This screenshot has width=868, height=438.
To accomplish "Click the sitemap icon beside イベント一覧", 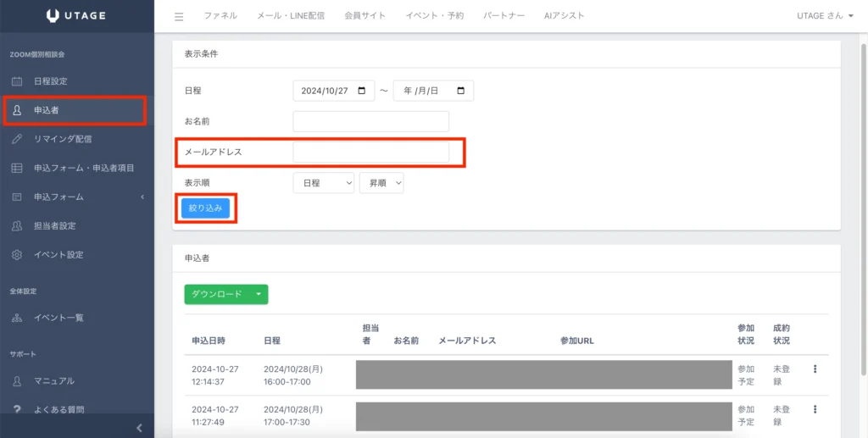I will pos(17,318).
